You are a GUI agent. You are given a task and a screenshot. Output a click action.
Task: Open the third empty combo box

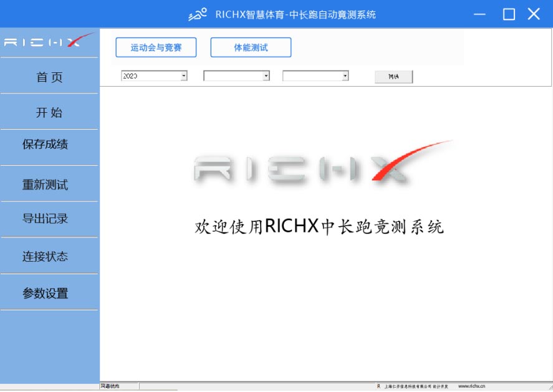(315, 76)
